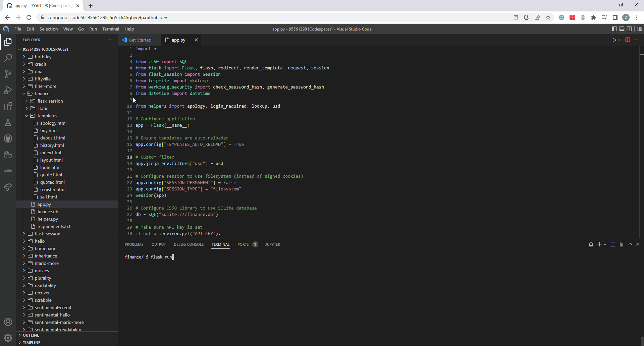Open the GitHub view in activity bar
Viewport: 644px width, 346px height.
click(8, 138)
